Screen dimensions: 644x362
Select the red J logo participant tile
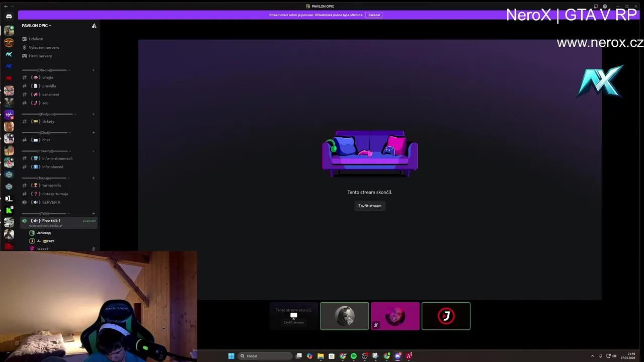(446, 316)
